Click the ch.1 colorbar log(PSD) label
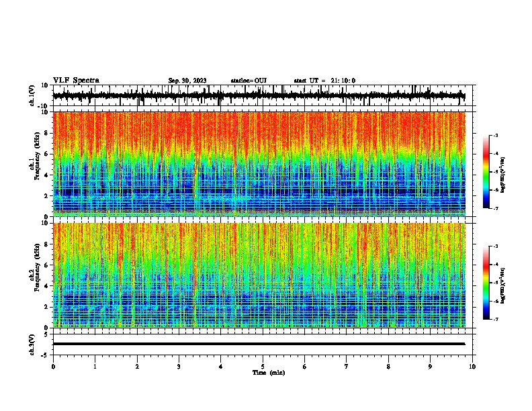 [x=503, y=175]
